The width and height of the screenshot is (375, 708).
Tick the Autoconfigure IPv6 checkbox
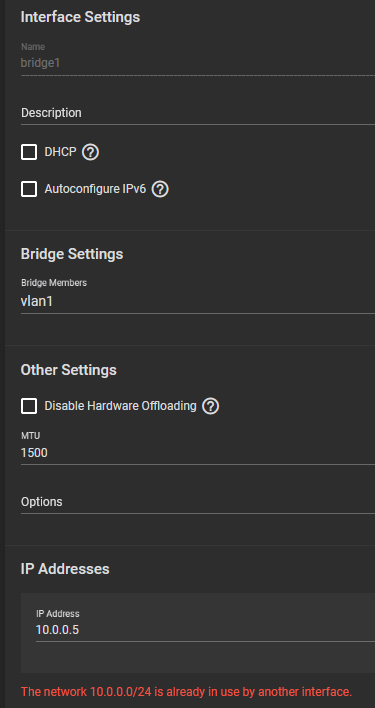point(29,189)
